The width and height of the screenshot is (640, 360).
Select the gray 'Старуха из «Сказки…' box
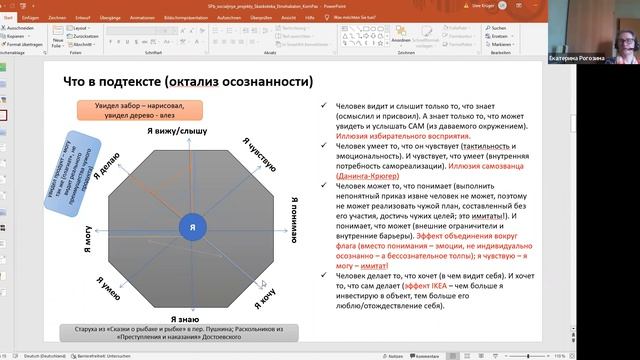tap(179, 333)
